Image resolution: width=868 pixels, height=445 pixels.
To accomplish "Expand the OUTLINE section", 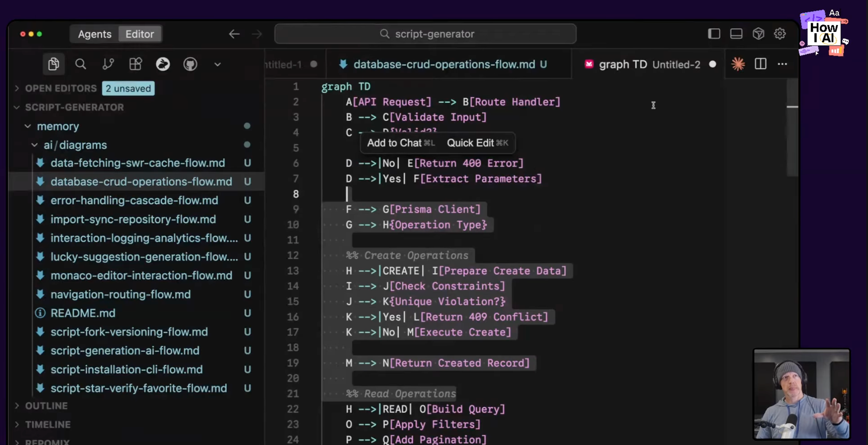I will pos(46,406).
